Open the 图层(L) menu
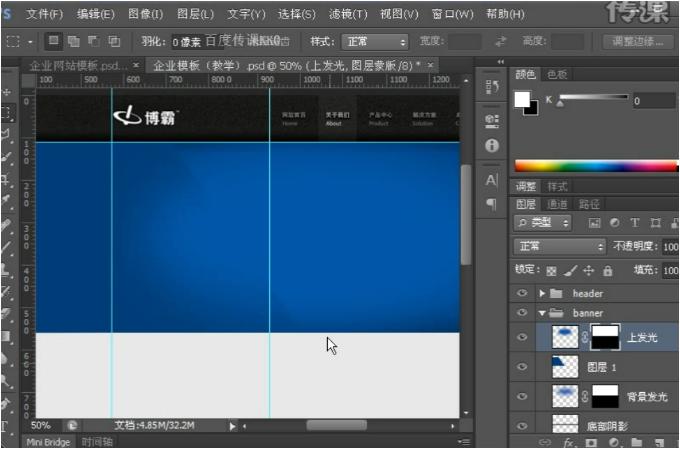The height and width of the screenshot is (449, 680). click(195, 14)
